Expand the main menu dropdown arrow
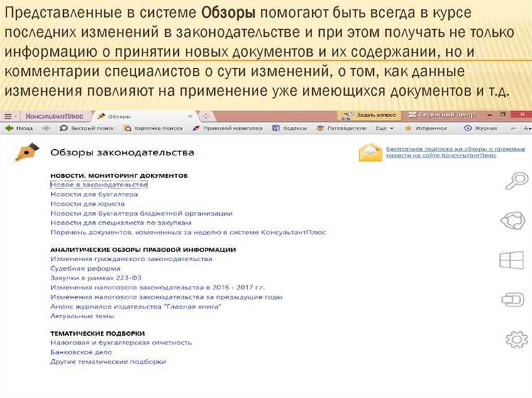 [x=16, y=117]
